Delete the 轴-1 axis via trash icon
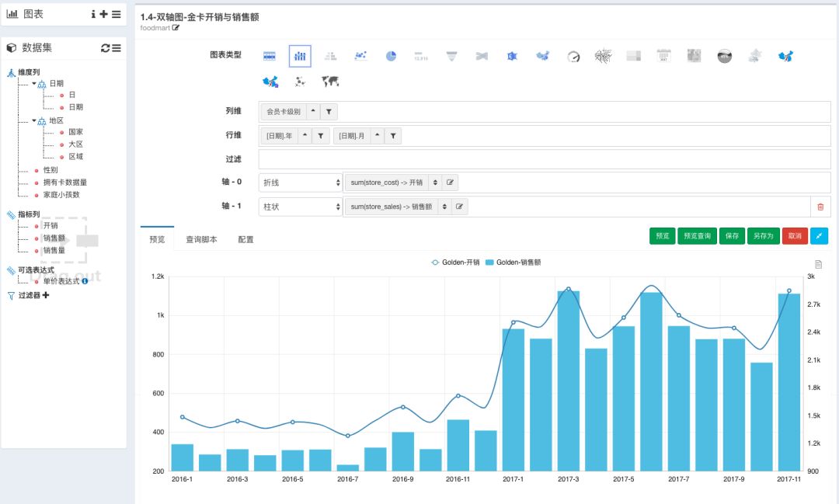 (822, 206)
